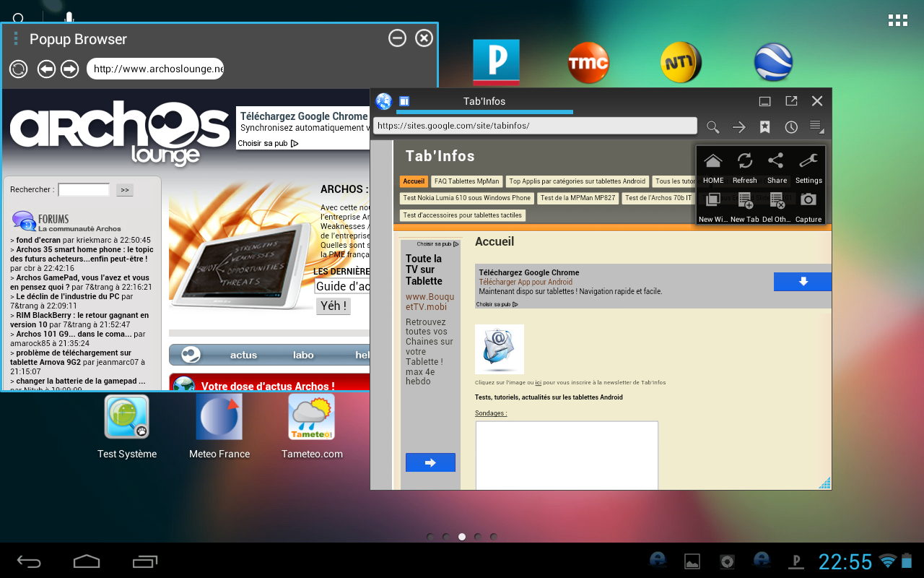Click the blue right-arrow button in TV ad

click(430, 462)
